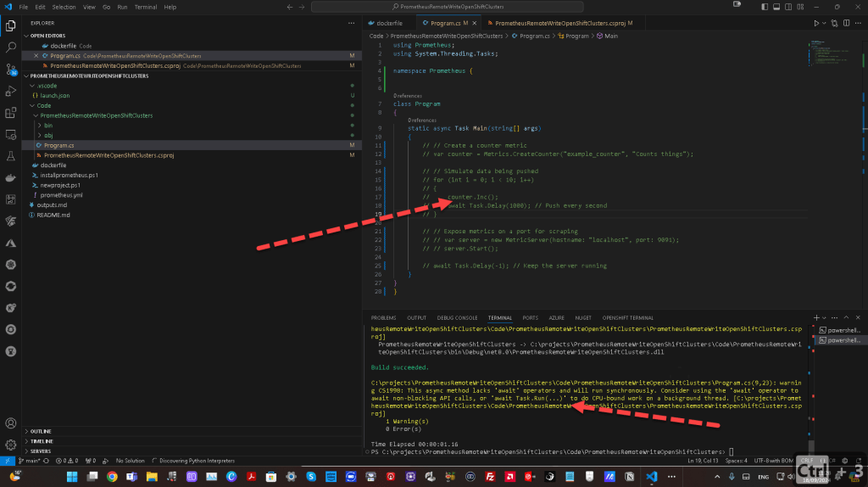This screenshot has width=868, height=487.
Task: Open prometheus.yml in the explorer
Action: (x=60, y=195)
